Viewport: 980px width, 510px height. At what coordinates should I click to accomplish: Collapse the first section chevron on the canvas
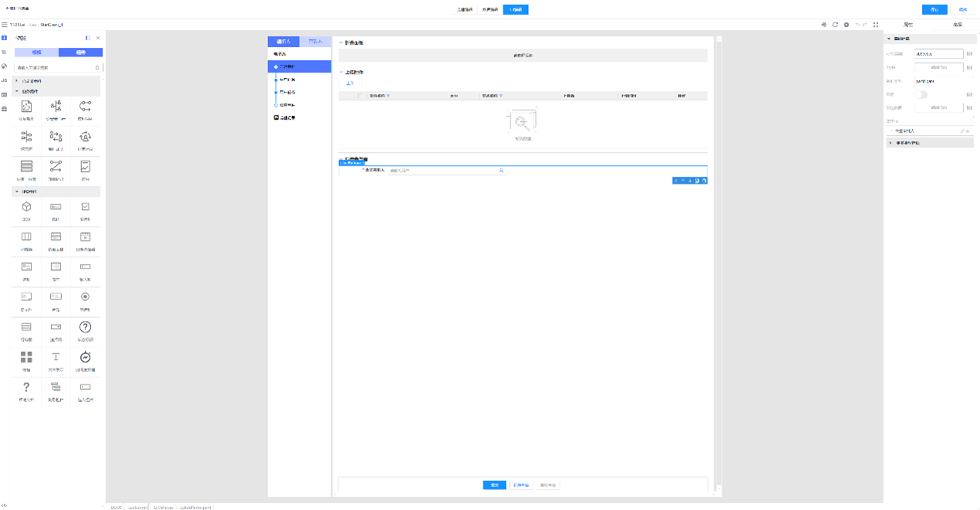(341, 42)
